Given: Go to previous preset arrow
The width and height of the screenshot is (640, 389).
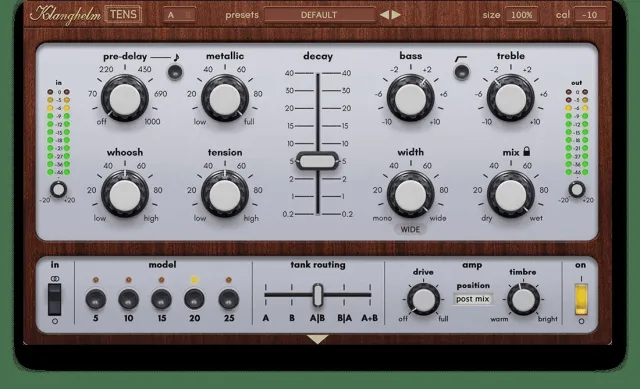Looking at the screenshot, I should pos(384,15).
